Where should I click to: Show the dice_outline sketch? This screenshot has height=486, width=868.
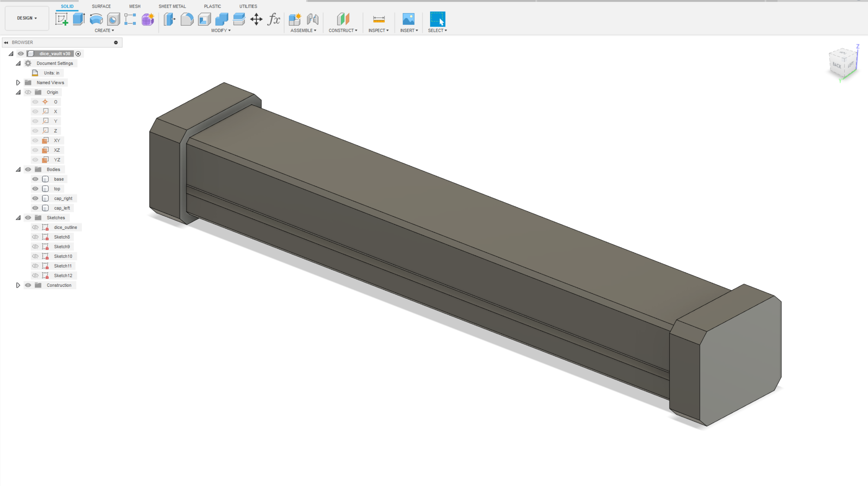pos(35,227)
